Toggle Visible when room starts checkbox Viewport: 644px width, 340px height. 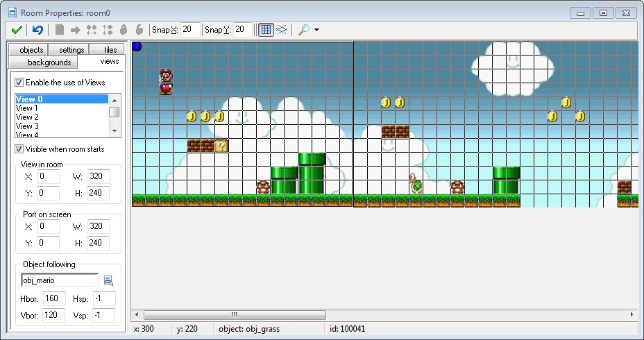point(19,148)
